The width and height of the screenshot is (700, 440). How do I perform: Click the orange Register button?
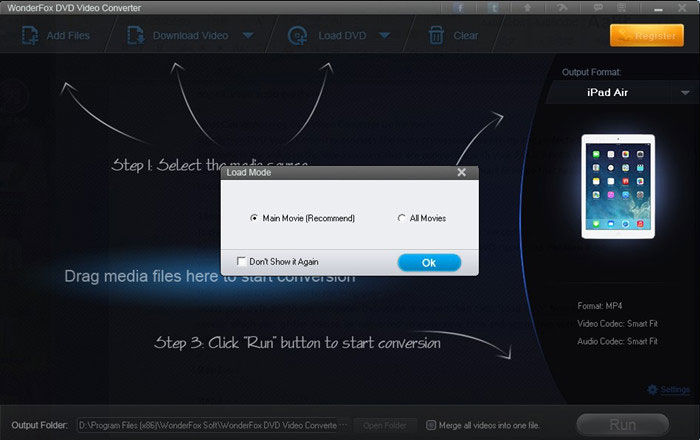tap(647, 35)
